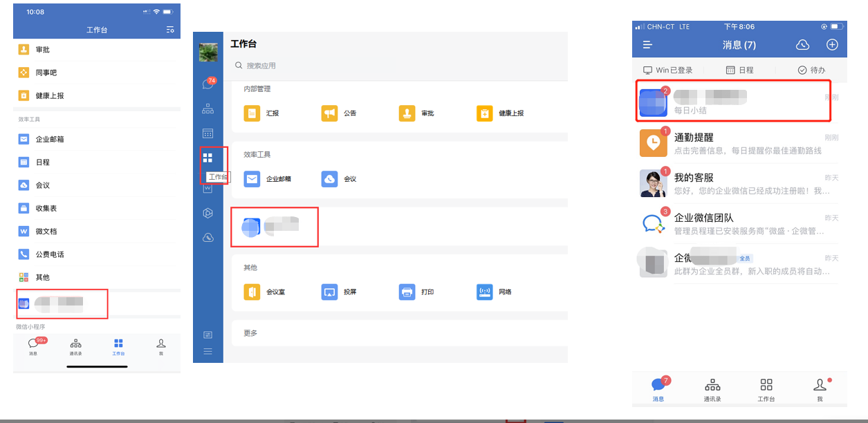This screenshot has width=868, height=423.
Task: Switch to 通讯录 tab on left phone
Action: [76, 346]
